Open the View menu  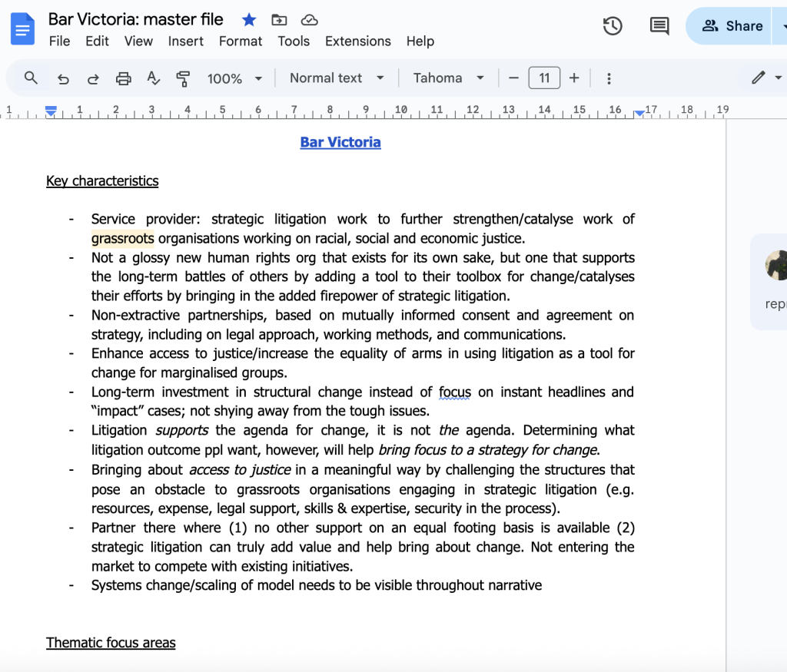[138, 41]
